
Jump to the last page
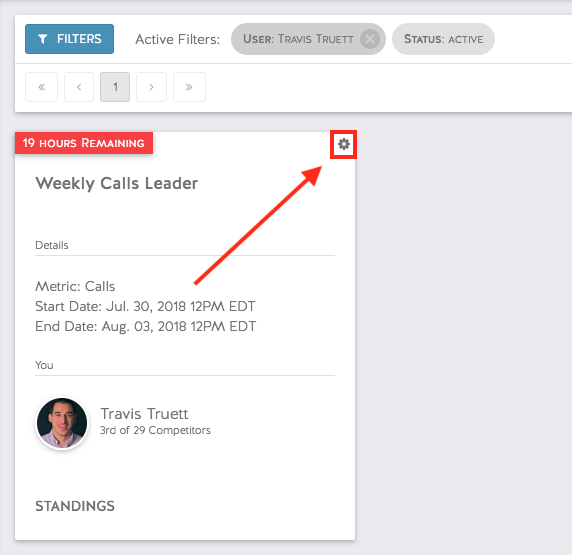point(189,87)
